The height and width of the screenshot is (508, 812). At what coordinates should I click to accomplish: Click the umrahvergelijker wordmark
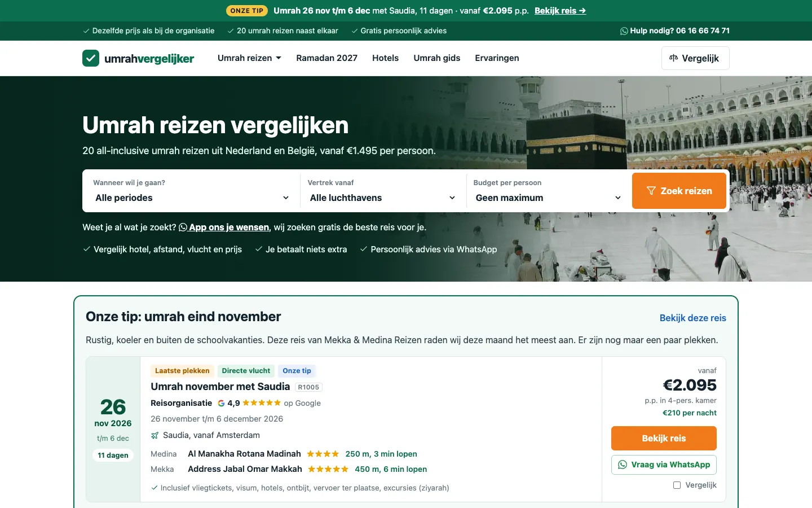coord(149,58)
